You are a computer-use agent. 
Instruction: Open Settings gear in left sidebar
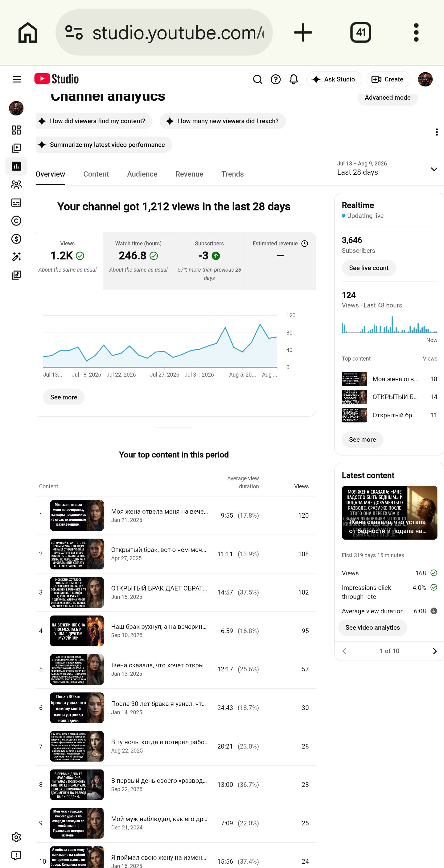tap(16, 837)
